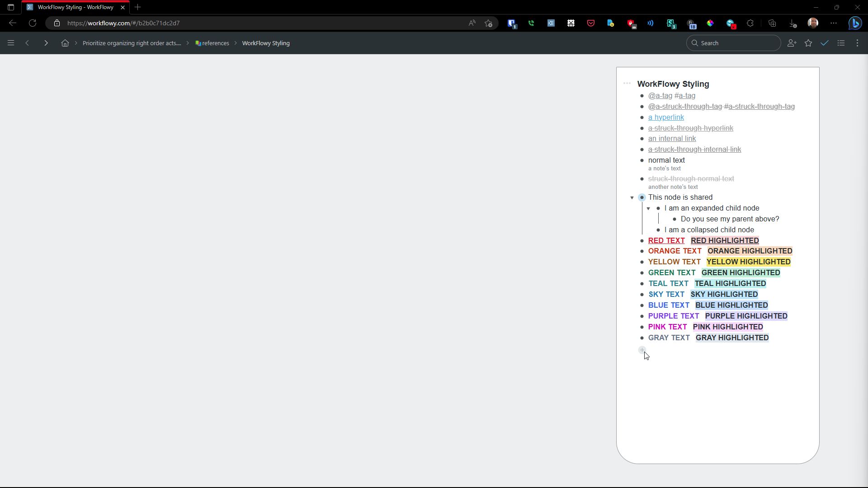Click the Search field in WorkFlowy

(x=733, y=43)
